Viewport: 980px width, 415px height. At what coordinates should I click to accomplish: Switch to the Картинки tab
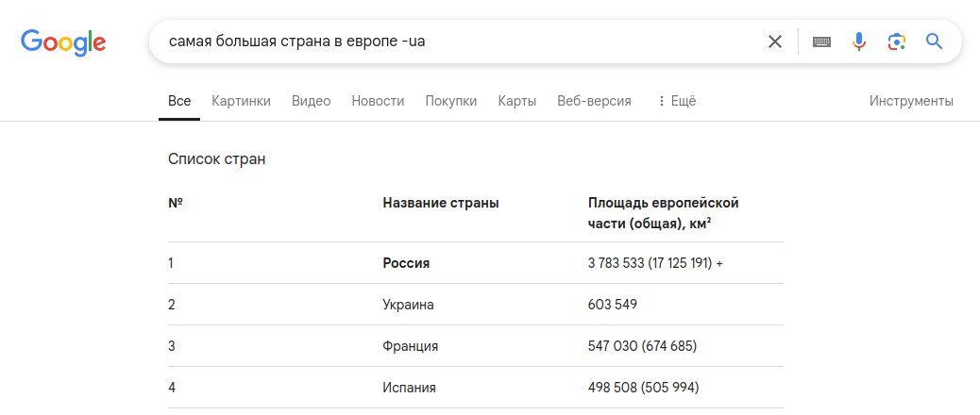click(241, 101)
